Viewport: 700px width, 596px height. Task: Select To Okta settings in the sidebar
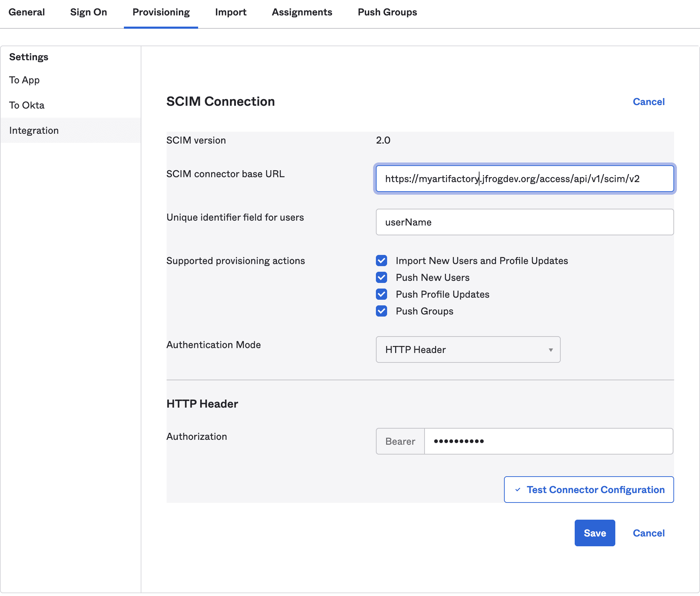[x=27, y=105]
